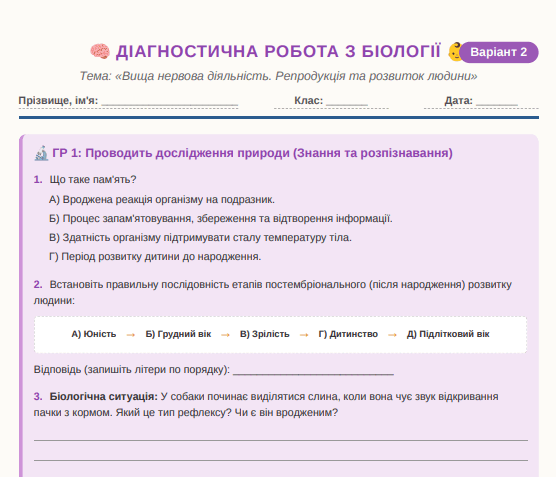Click the question number 1.

tap(38, 179)
